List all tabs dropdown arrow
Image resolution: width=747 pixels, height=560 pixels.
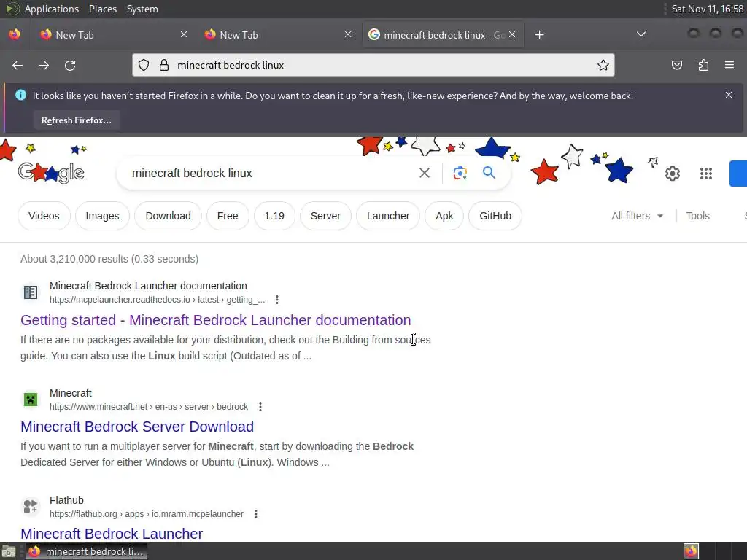(641, 34)
